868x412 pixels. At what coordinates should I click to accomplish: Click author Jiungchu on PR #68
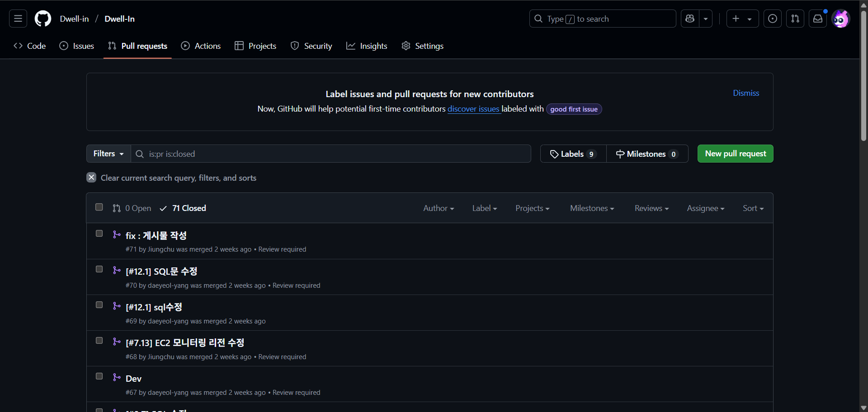tap(161, 357)
